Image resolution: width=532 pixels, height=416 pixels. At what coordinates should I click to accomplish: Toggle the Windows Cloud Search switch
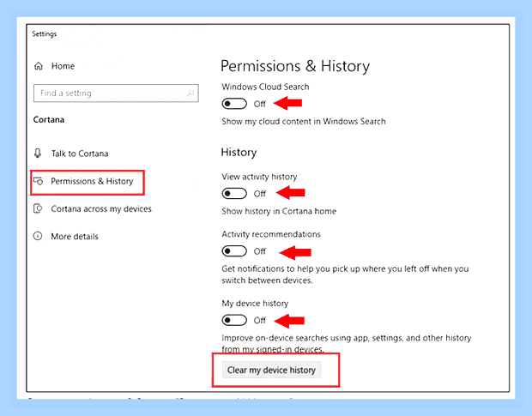click(234, 104)
